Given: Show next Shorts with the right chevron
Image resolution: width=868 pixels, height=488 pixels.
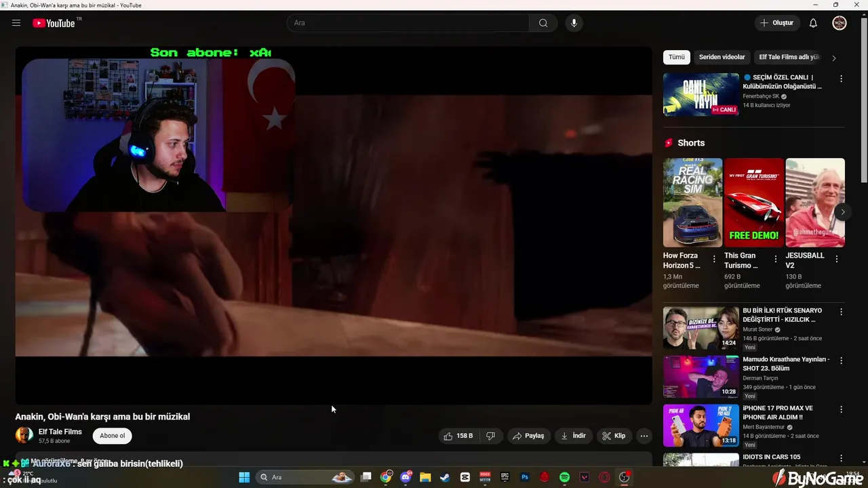Looking at the screenshot, I should [842, 212].
